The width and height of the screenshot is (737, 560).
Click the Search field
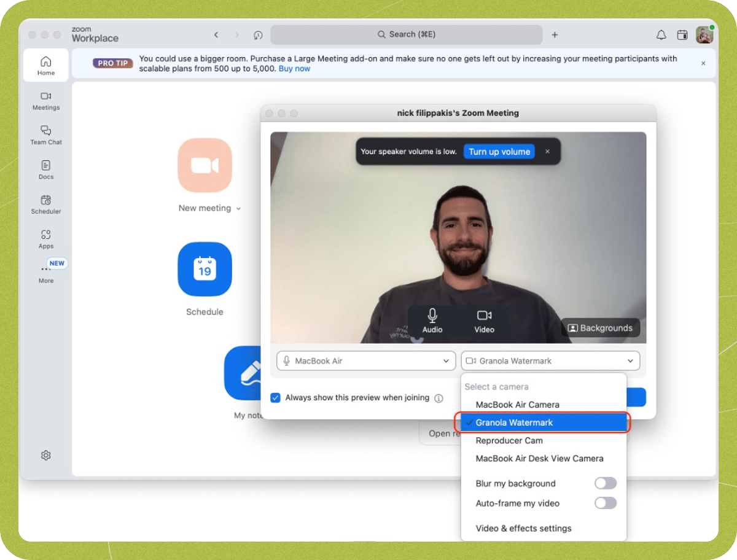tap(406, 35)
